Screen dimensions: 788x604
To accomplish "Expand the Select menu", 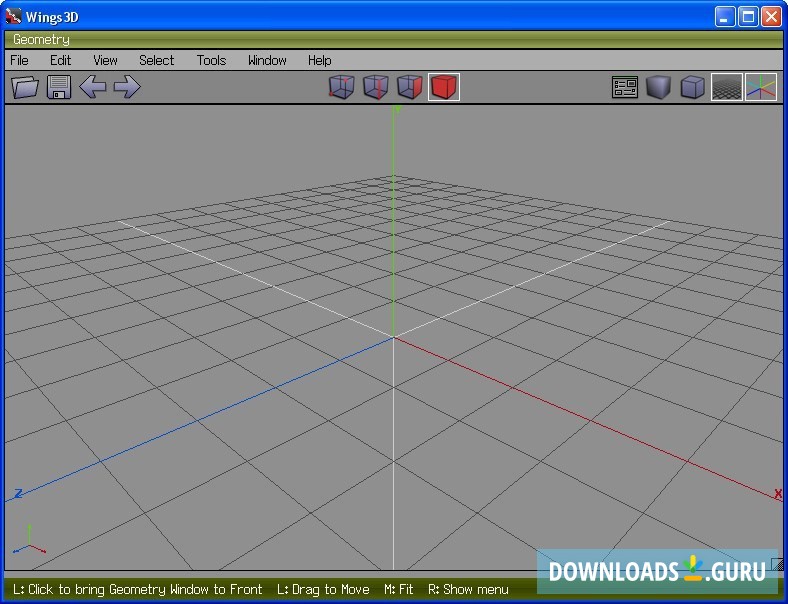I will click(x=156, y=60).
